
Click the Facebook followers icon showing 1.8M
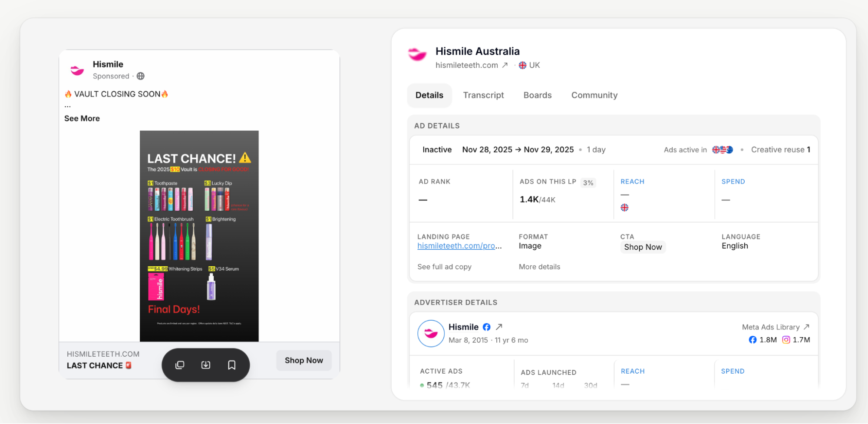(x=752, y=340)
